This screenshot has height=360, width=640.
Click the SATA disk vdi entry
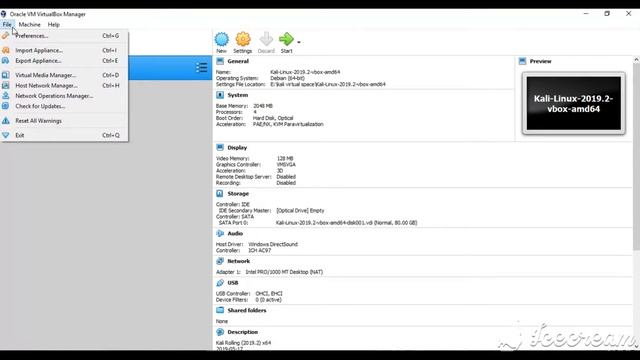(x=347, y=223)
